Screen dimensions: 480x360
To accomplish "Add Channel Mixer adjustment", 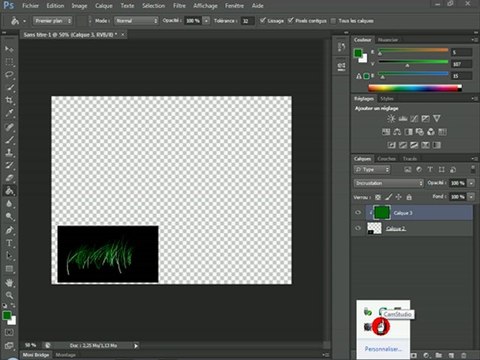I will pyautogui.click(x=431, y=132).
